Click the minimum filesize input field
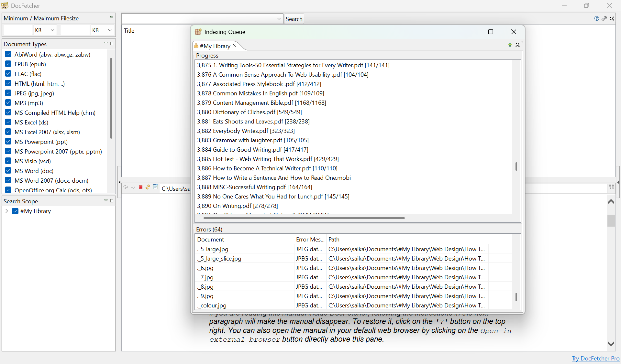 (x=18, y=30)
